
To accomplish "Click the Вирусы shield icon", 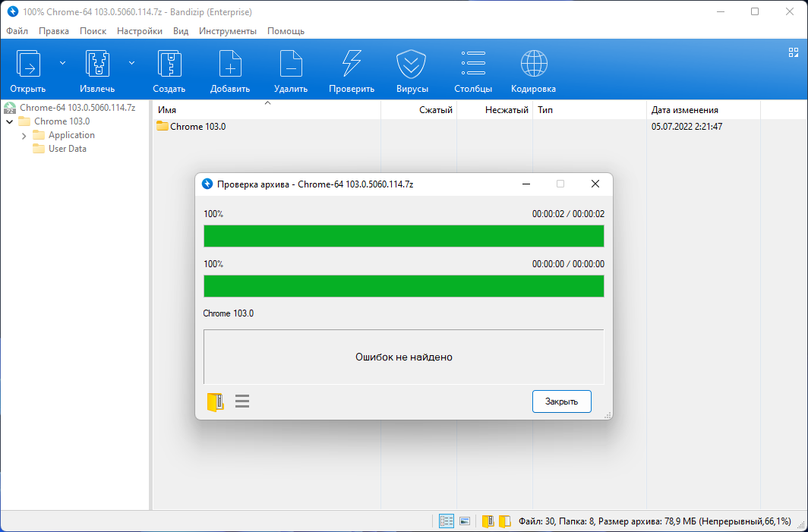I will point(412,65).
